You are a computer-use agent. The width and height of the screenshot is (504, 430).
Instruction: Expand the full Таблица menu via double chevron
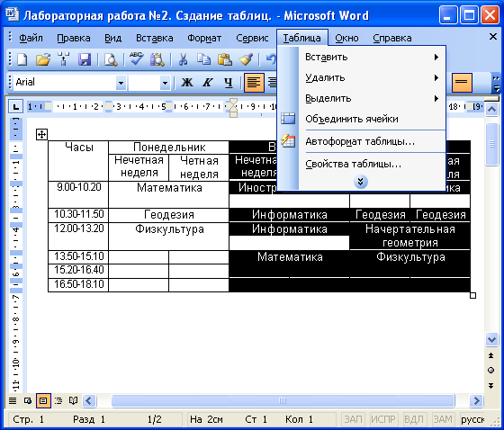[361, 182]
